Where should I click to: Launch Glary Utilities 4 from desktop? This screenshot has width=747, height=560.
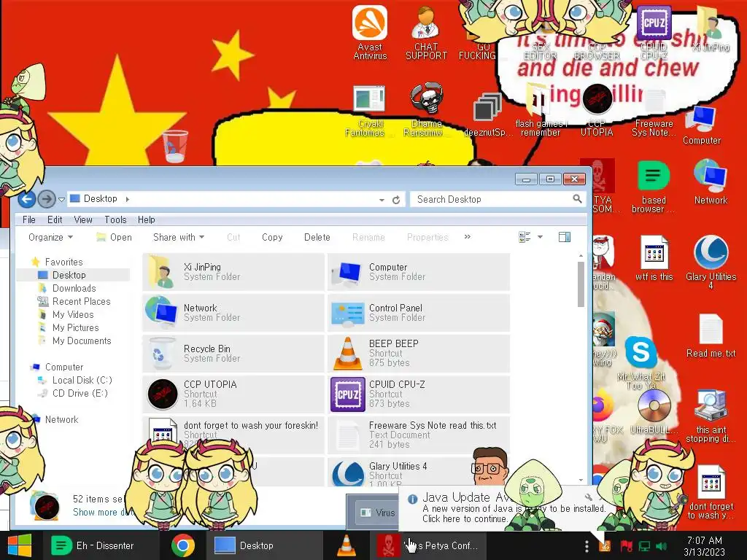(x=711, y=262)
